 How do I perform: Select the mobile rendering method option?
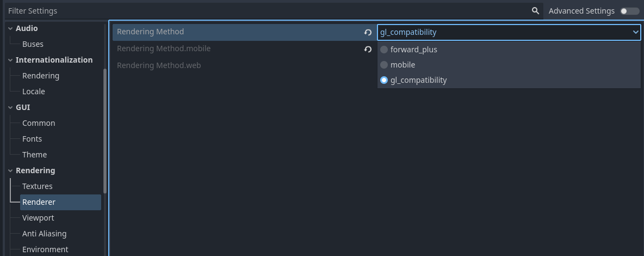(x=384, y=65)
